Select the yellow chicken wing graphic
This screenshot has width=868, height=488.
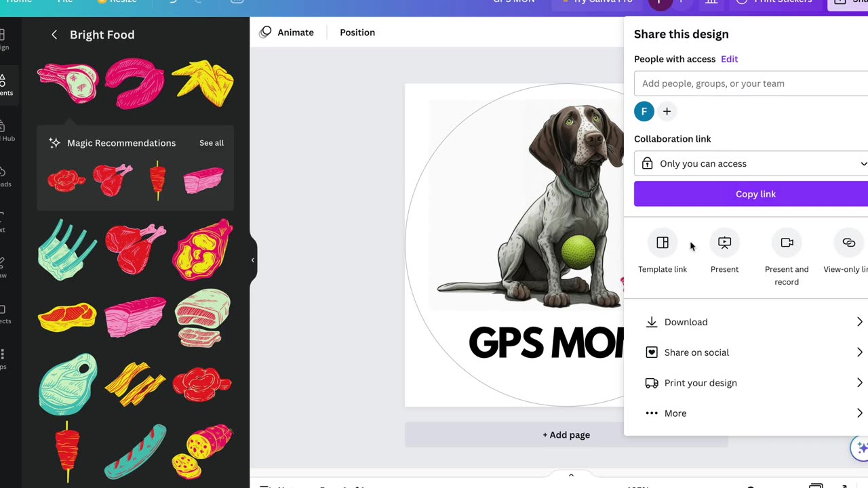[203, 83]
